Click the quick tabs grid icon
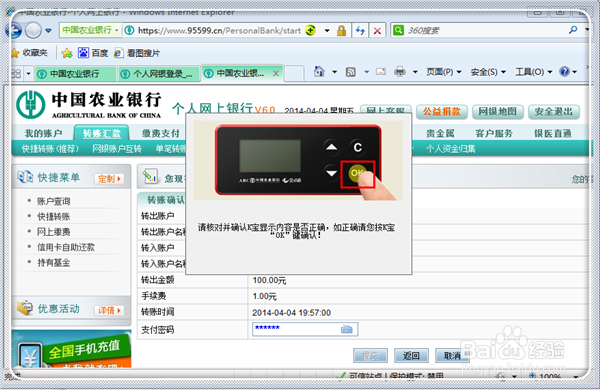The width and height of the screenshot is (600, 390). click(x=16, y=73)
